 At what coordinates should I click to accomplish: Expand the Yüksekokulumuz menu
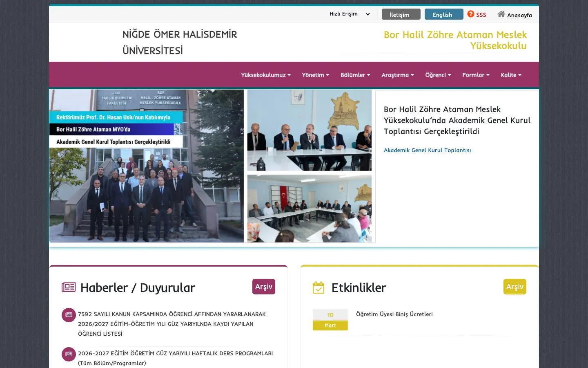pyautogui.click(x=266, y=75)
